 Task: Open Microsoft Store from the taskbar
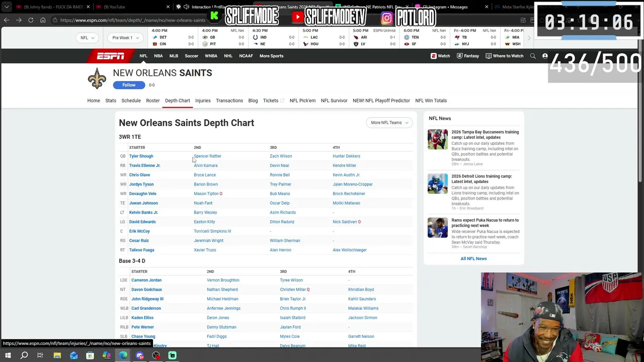coord(90,355)
